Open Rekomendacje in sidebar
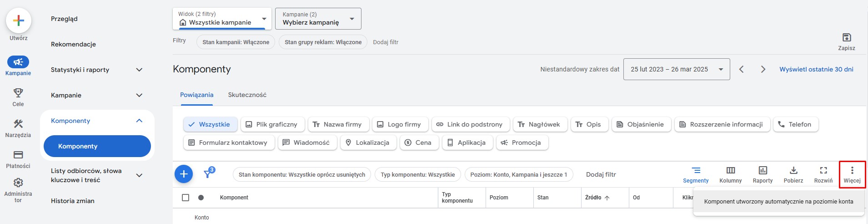Screen dimensions: 868x224 73,44
